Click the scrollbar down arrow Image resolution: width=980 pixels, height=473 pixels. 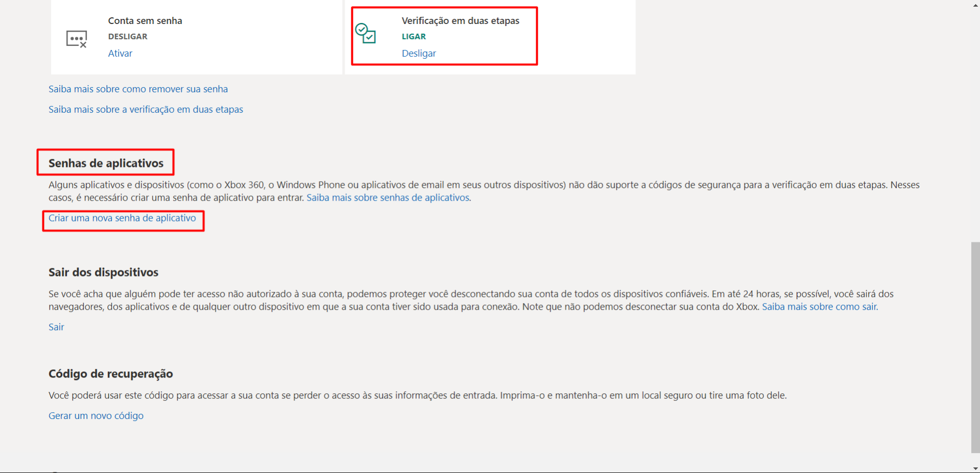click(975, 468)
